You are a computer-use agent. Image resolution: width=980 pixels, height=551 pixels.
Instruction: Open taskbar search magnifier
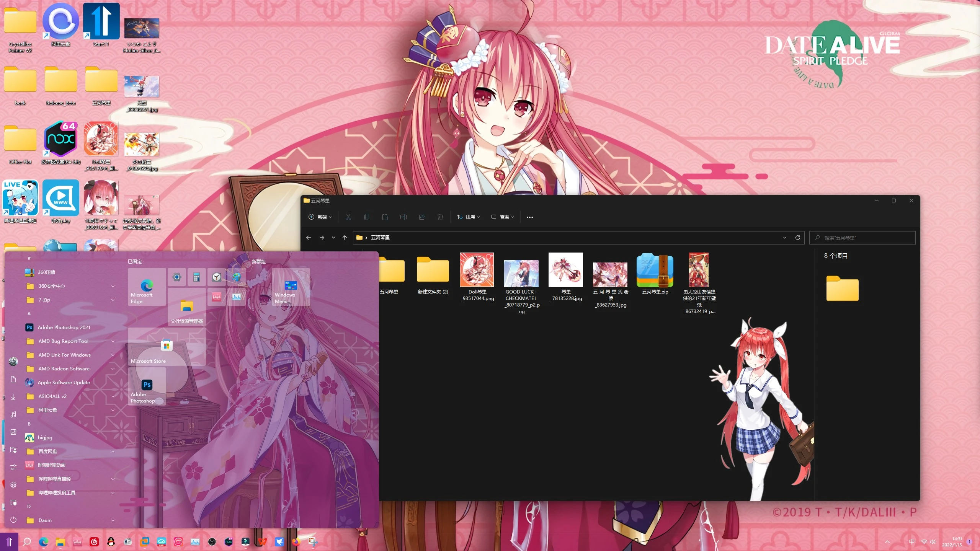tap(27, 542)
